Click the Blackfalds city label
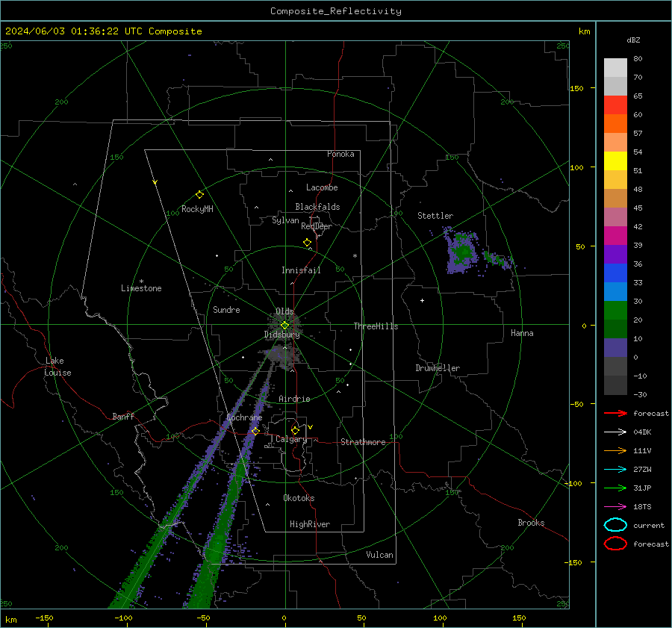672x628 pixels. pos(317,207)
